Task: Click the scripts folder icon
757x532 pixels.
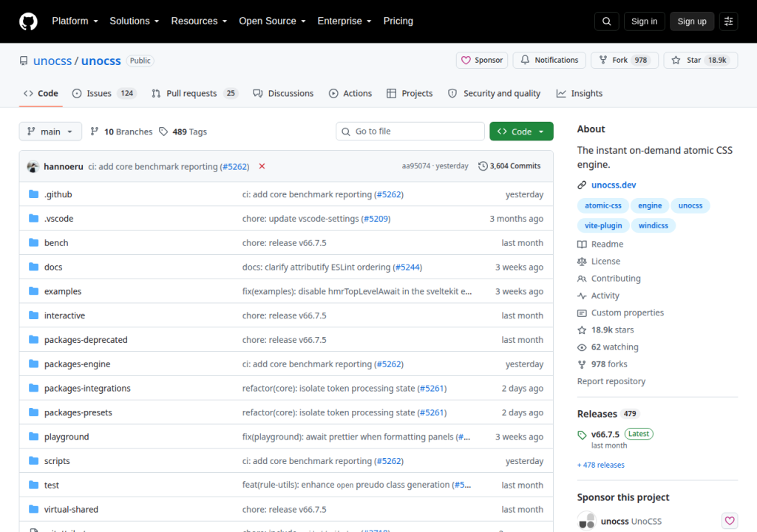Action: click(x=33, y=460)
